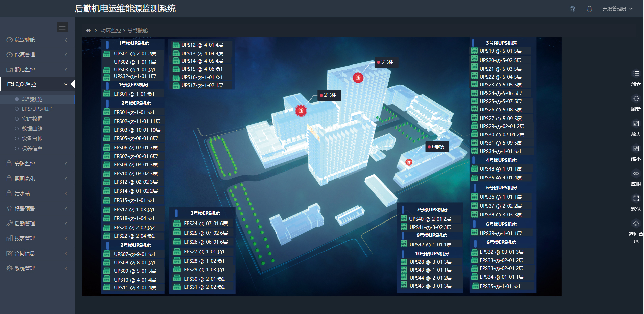The width and height of the screenshot is (644, 314).
Task: Click the hamburger sidebar collapse icon
Action: pos(63,27)
